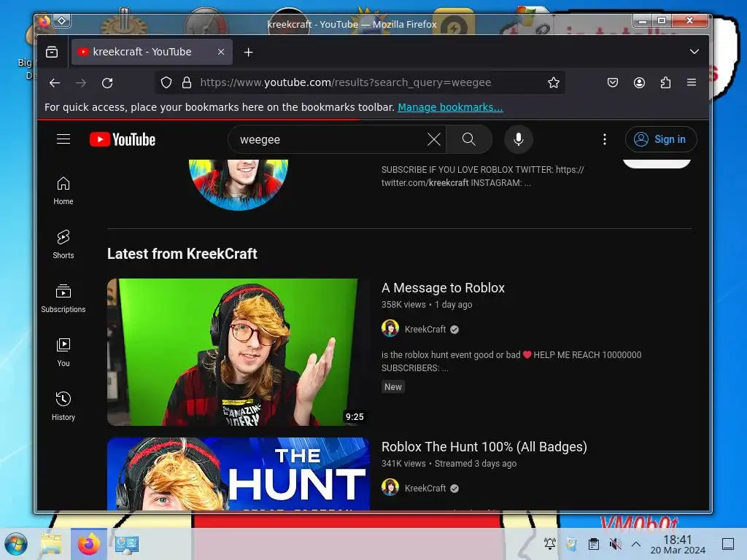Open the tracking protection shield
747x560 pixels.
[166, 83]
